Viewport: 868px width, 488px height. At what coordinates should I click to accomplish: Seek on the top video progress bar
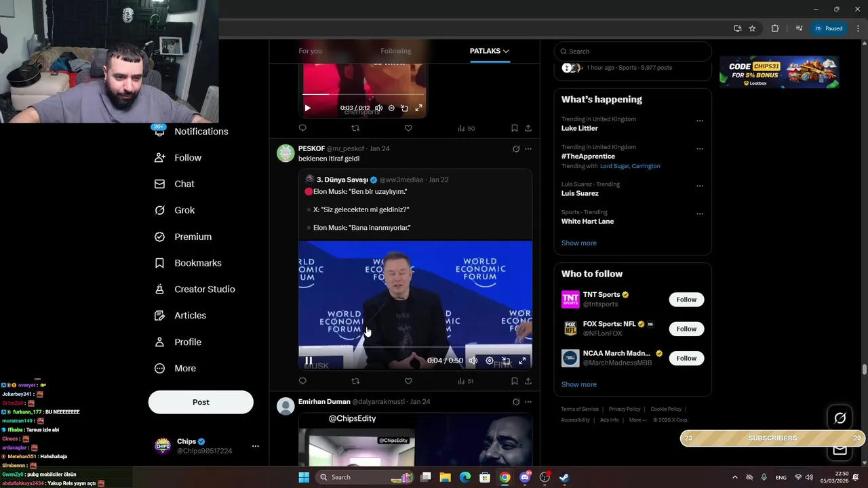click(364, 94)
